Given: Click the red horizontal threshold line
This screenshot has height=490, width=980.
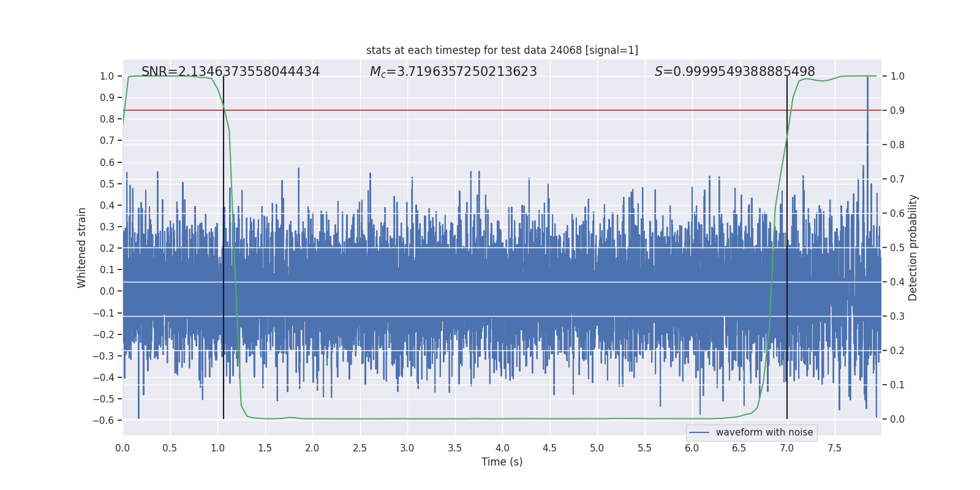Looking at the screenshot, I should pyautogui.click(x=502, y=110).
